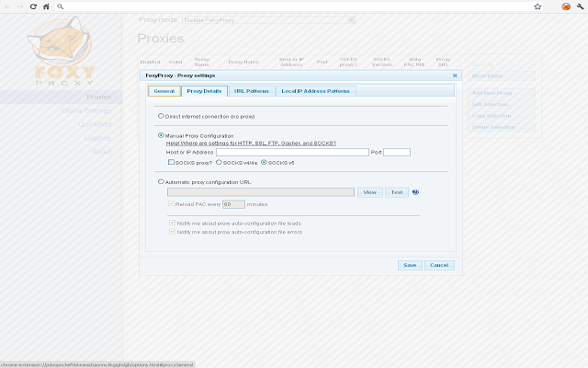Select Direct internet connection radio button

tap(161, 116)
